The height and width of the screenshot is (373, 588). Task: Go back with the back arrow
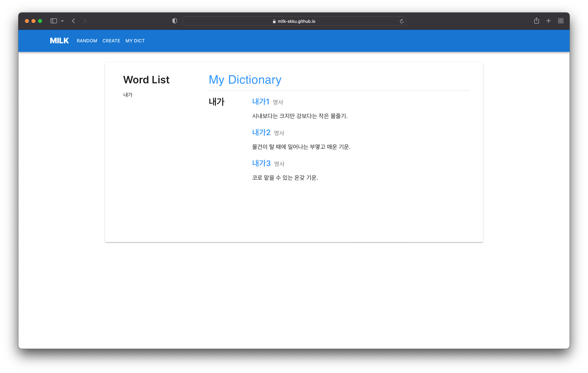point(73,21)
